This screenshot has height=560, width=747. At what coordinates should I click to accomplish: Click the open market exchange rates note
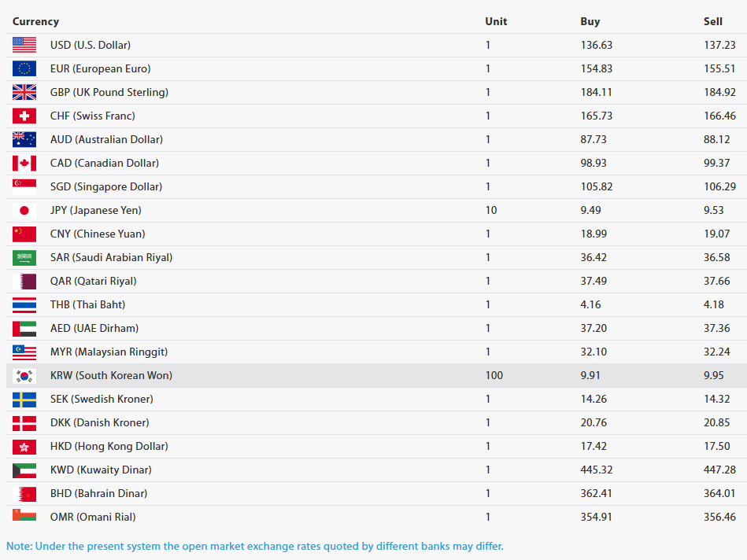click(254, 546)
